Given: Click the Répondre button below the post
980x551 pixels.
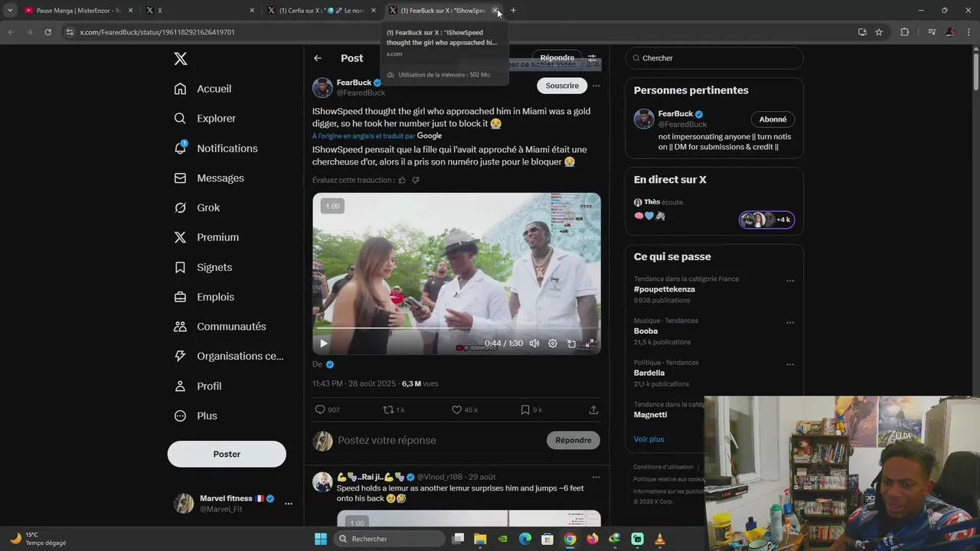Looking at the screenshot, I should pos(573,441).
